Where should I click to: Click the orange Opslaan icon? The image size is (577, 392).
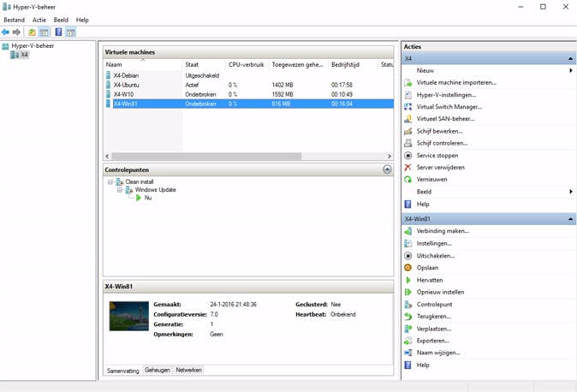[407, 268]
